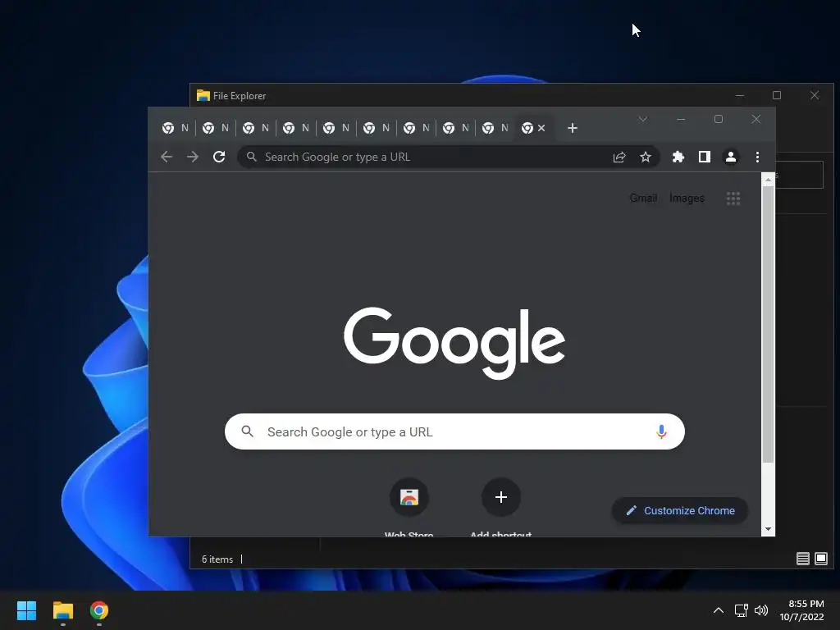Open a new Chrome tab

pos(573,128)
